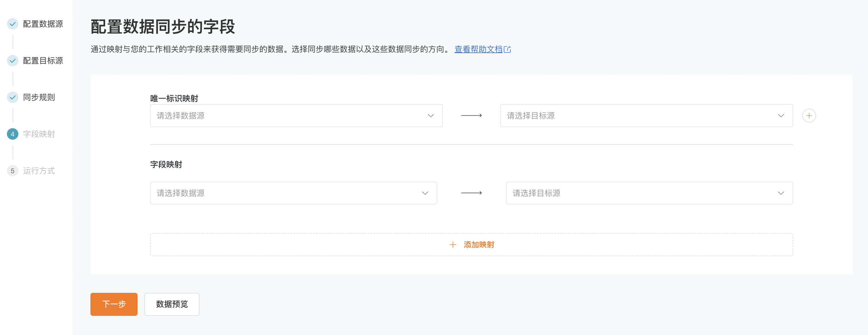Click the 数据预览 button

[x=172, y=304]
